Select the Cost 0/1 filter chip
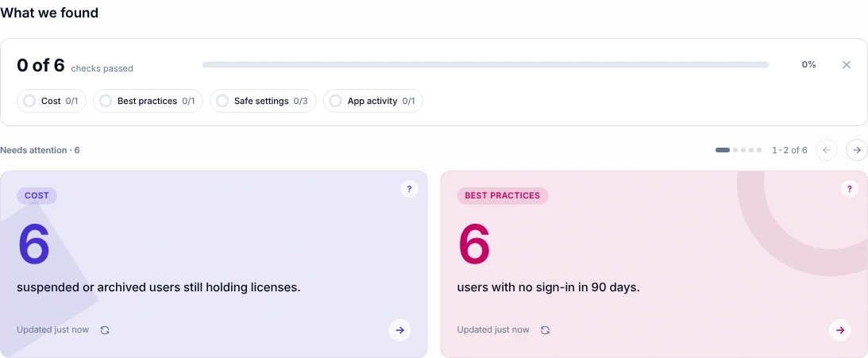Viewport: 868px width, 358px height. [x=52, y=102]
